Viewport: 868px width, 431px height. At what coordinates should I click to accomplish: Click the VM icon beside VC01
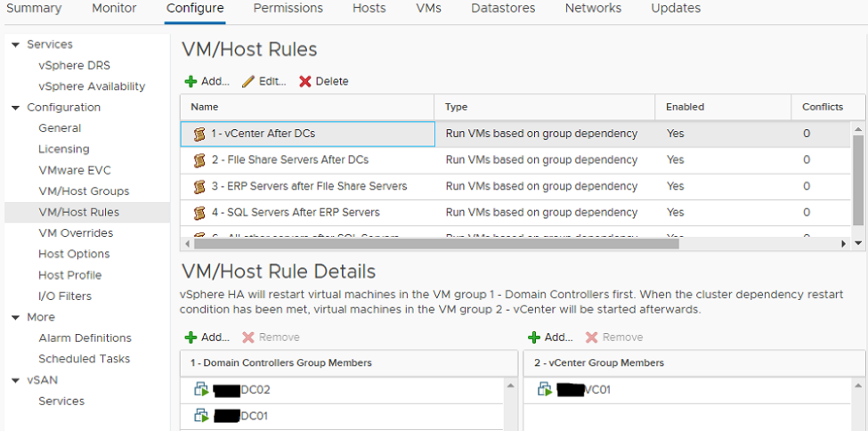(545, 390)
